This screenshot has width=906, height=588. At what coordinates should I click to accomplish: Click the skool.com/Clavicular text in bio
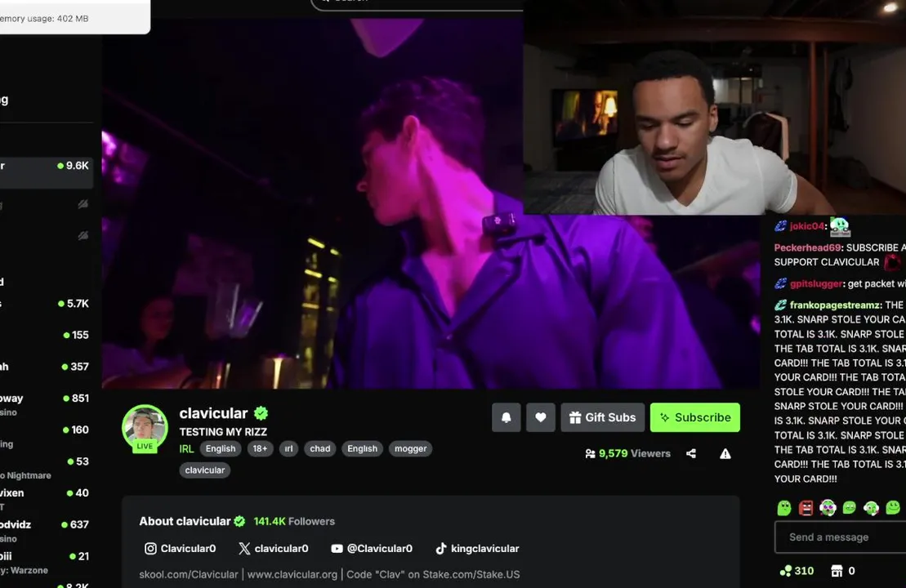point(189,575)
